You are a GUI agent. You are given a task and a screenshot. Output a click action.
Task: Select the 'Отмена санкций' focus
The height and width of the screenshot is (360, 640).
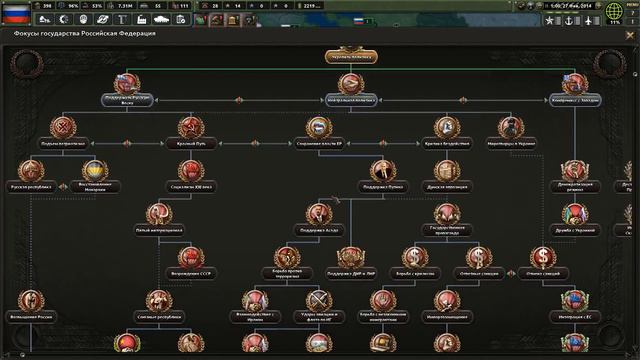point(543,263)
